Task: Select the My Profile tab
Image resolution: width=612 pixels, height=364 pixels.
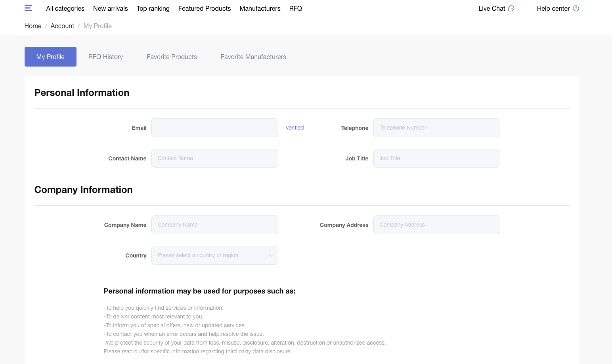Action: 50,57
